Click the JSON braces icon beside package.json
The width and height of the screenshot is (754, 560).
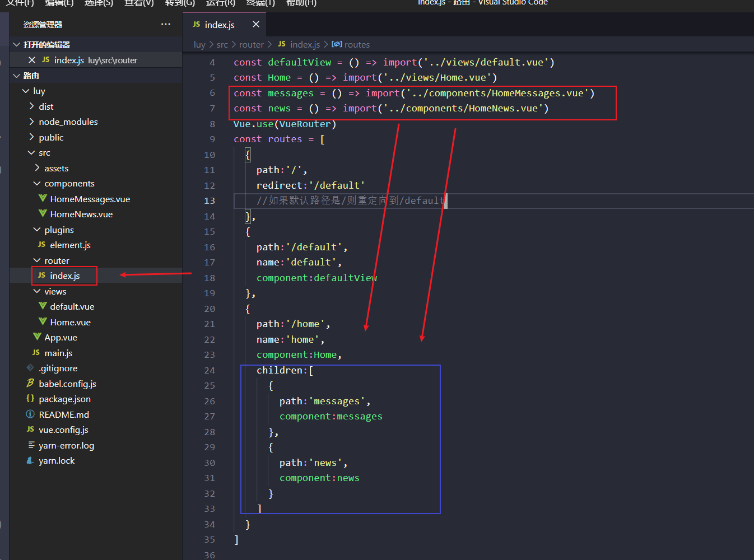pyautogui.click(x=30, y=399)
